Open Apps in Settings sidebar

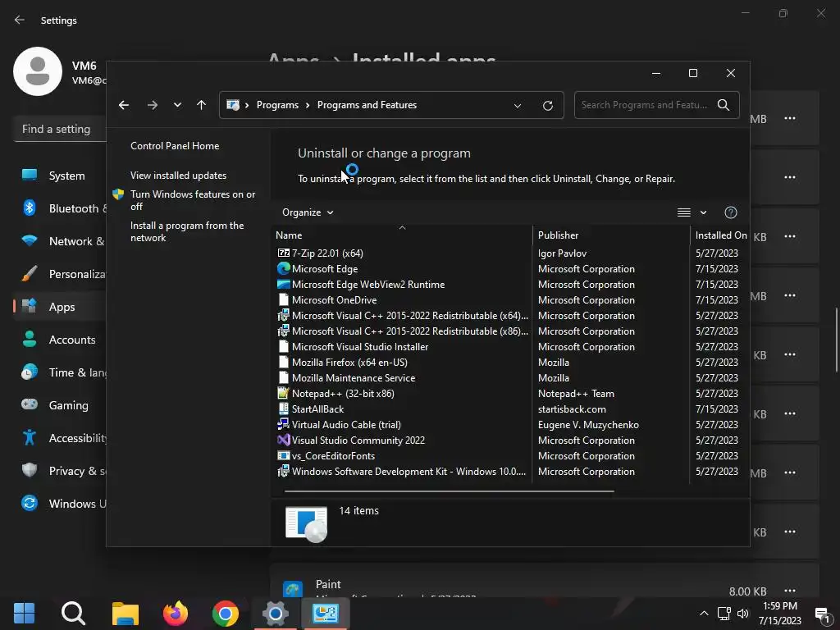(x=60, y=307)
